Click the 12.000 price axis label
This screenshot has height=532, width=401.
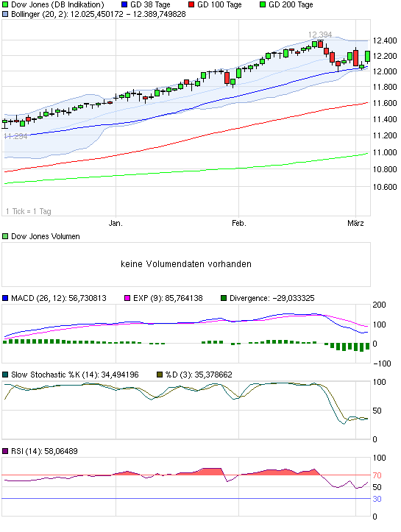point(385,71)
